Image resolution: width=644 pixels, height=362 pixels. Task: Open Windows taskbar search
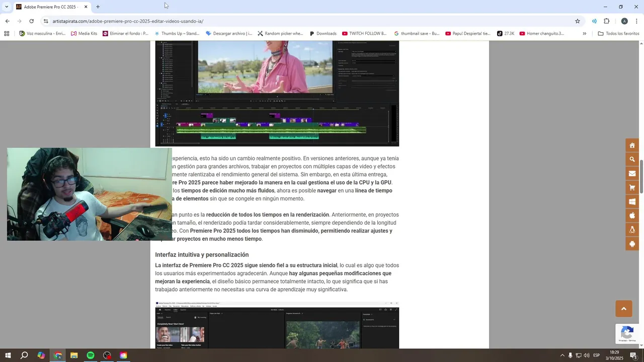24,355
